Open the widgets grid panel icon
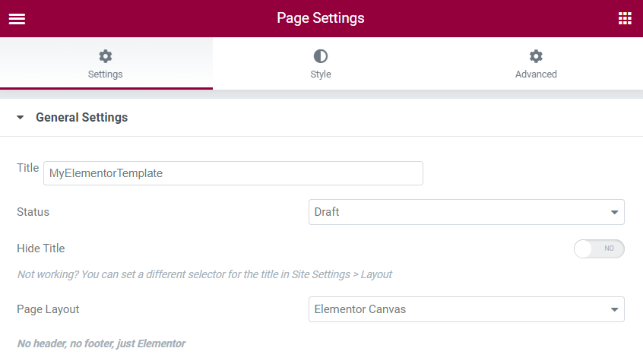643x364 pixels. coord(625,18)
